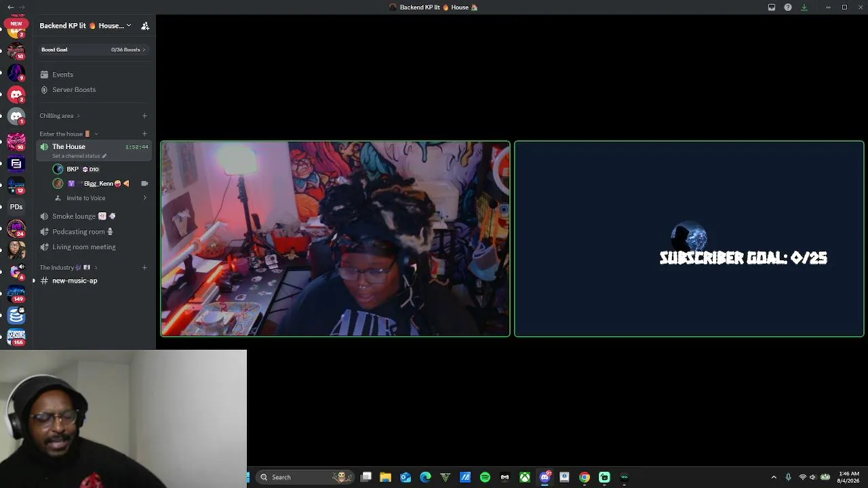The image size is (868, 488).
Task: Set a channel status for The House
Action: (x=79, y=156)
